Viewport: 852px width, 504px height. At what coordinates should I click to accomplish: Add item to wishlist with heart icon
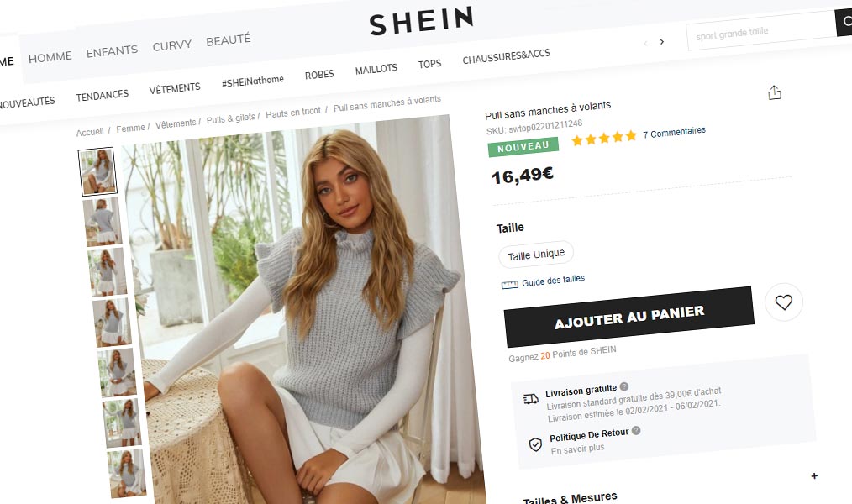[784, 302]
